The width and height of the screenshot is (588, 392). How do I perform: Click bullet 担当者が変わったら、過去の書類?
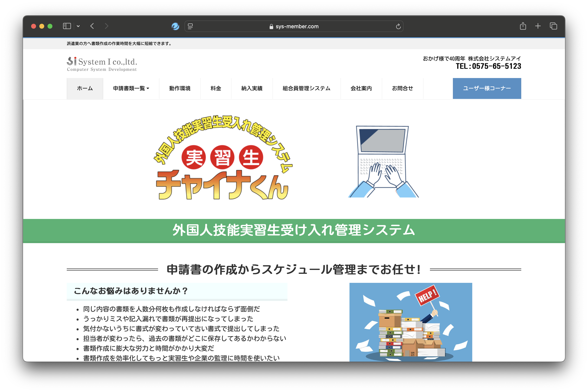coord(185,339)
